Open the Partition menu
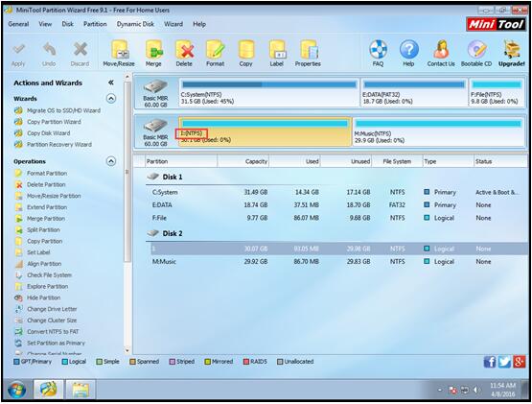This screenshot has height=404, width=532. point(95,24)
